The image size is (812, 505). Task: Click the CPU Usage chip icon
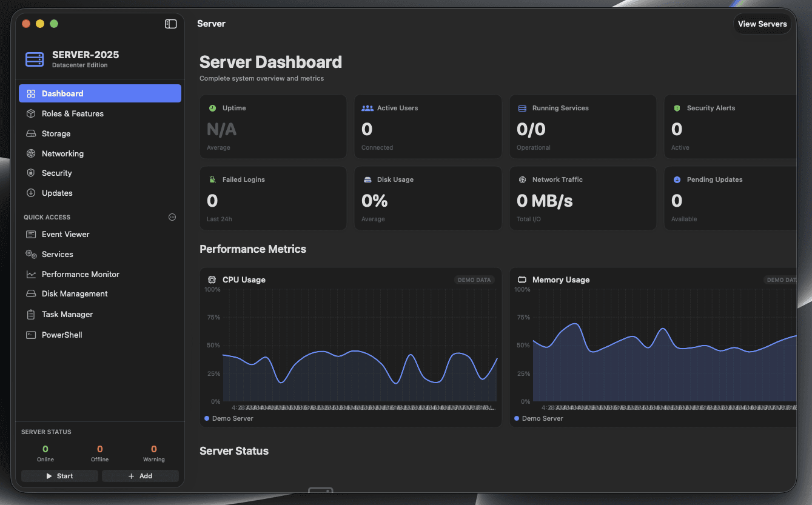pyautogui.click(x=212, y=279)
